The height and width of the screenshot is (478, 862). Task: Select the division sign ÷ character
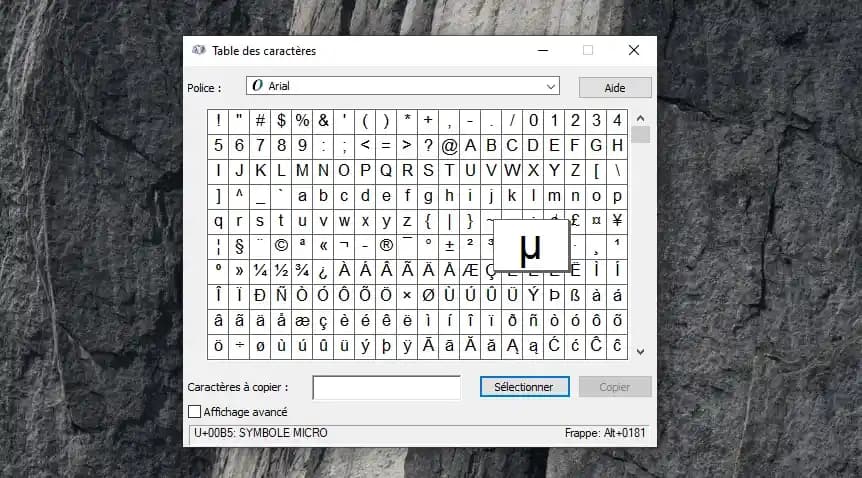239,345
